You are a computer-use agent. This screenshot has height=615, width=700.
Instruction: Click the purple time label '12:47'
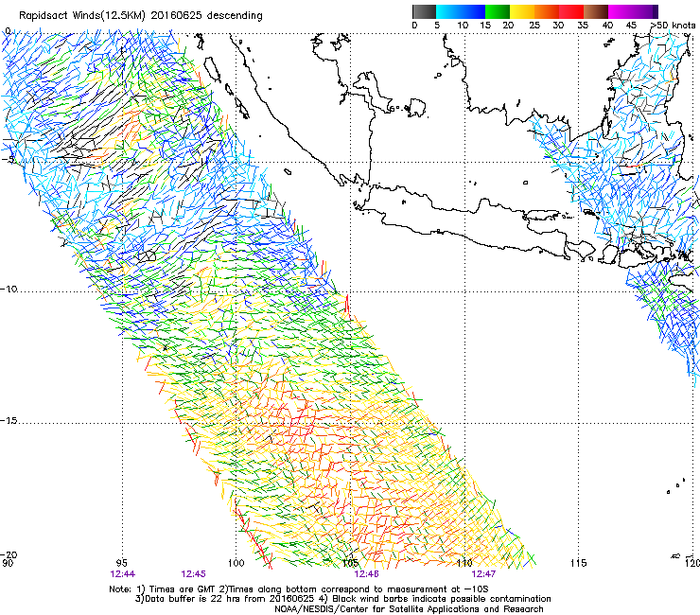pos(483,574)
